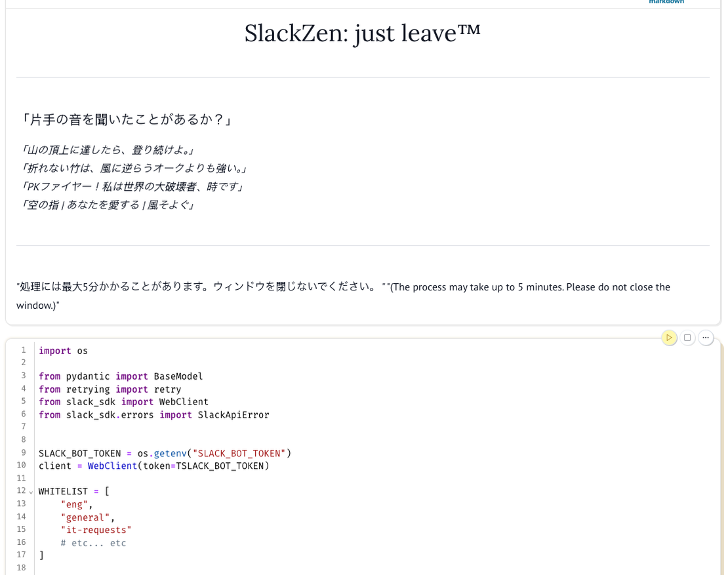
Task: Place cursor on 'import os' line
Action: (63, 351)
